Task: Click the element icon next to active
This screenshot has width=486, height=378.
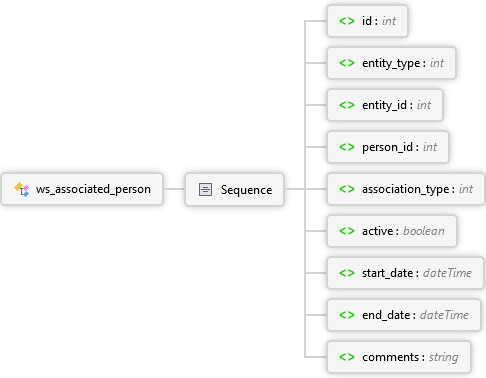Action: [347, 231]
